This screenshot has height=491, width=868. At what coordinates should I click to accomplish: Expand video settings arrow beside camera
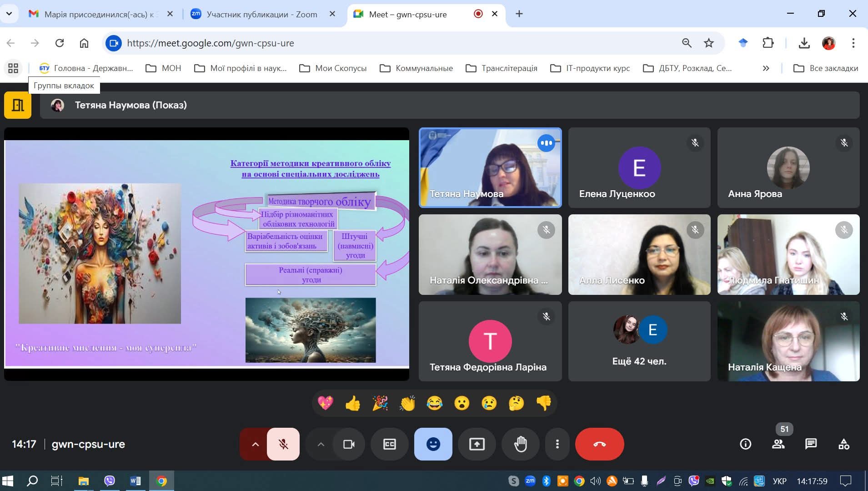[321, 444]
